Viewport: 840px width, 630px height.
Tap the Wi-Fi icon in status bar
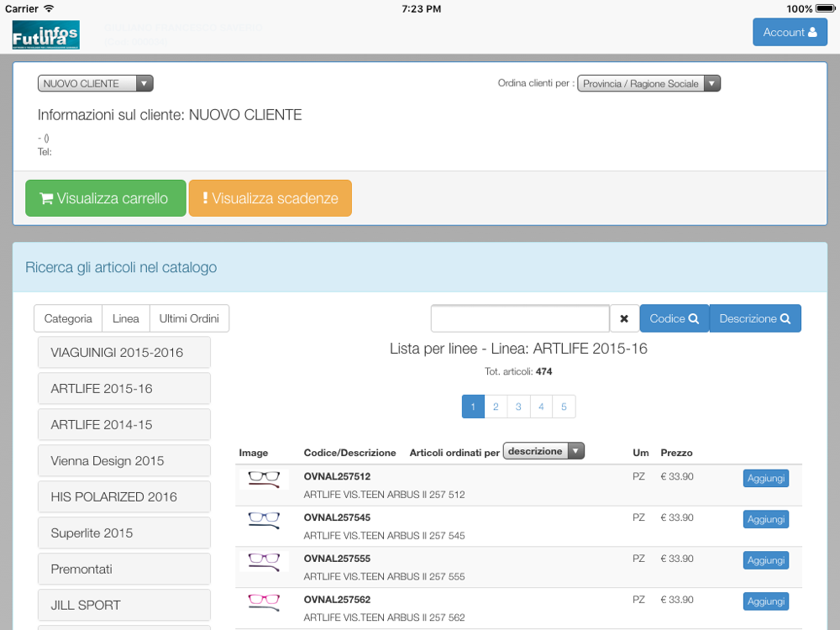[50, 8]
